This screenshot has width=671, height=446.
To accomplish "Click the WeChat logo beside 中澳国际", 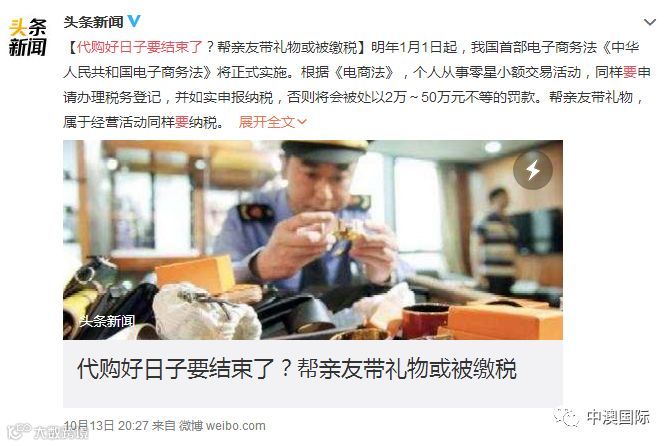I will pos(566,417).
